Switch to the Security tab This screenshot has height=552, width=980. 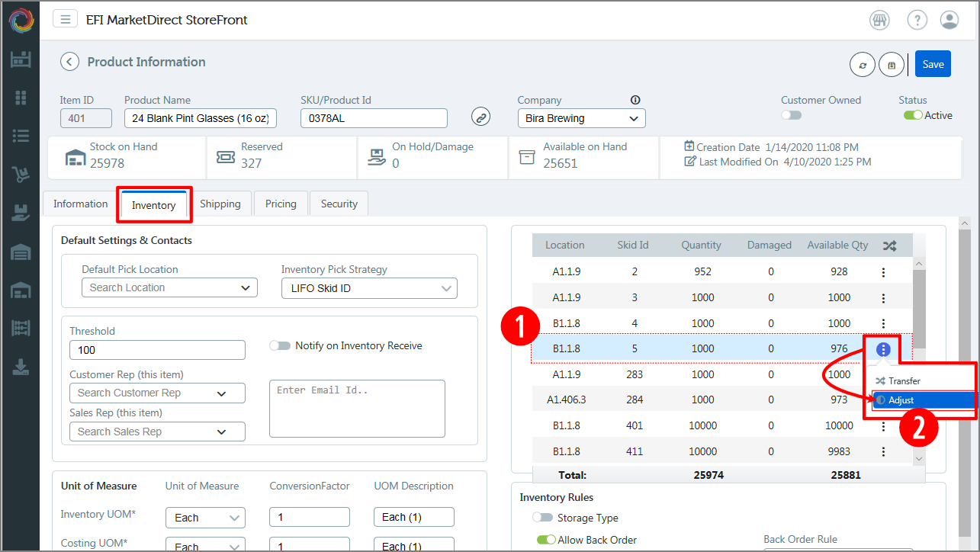pos(339,204)
